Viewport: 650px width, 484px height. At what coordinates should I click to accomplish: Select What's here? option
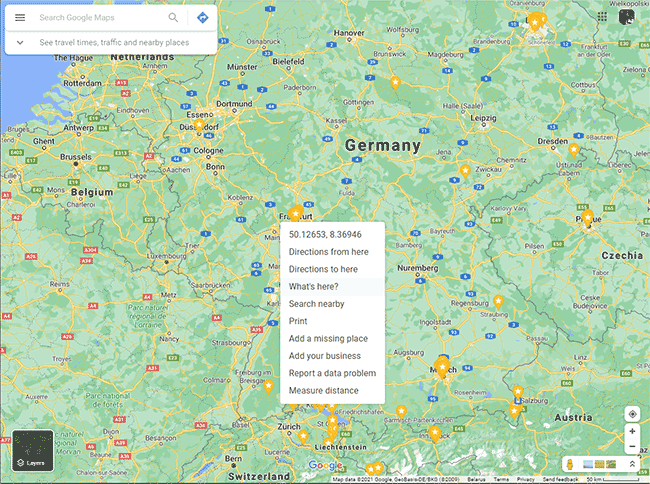tap(332, 287)
